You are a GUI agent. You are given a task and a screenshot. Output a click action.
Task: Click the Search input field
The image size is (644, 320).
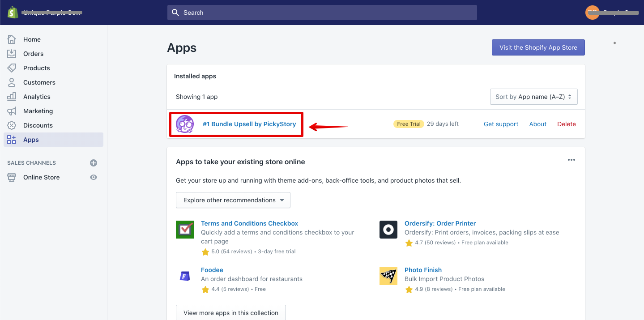pos(322,13)
